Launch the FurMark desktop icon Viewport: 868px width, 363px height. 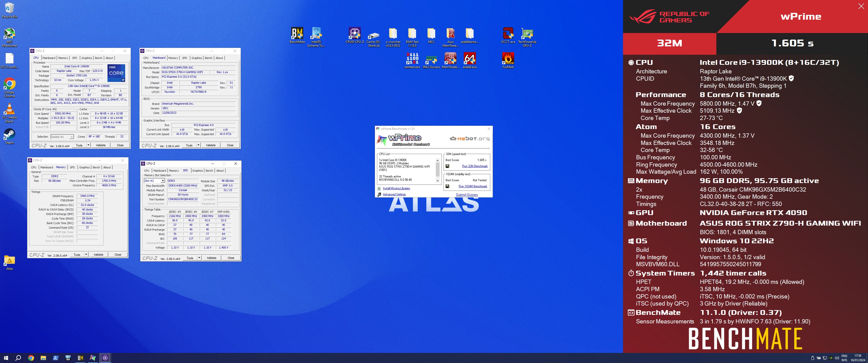(508, 60)
